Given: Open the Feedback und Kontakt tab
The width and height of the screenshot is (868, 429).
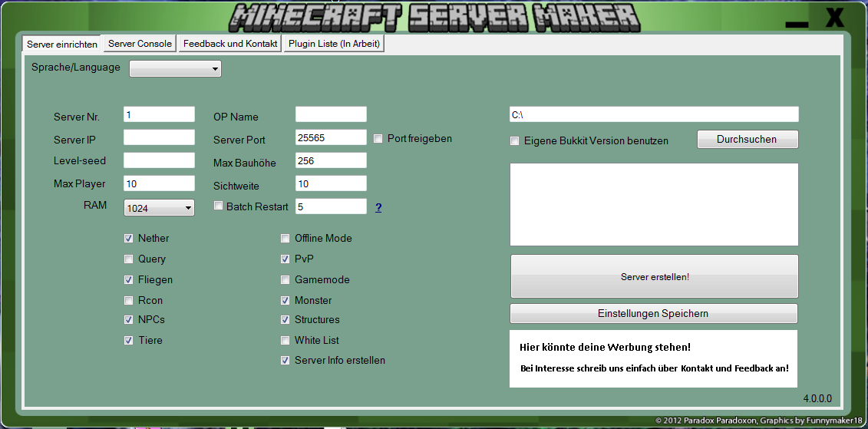Looking at the screenshot, I should click(230, 44).
